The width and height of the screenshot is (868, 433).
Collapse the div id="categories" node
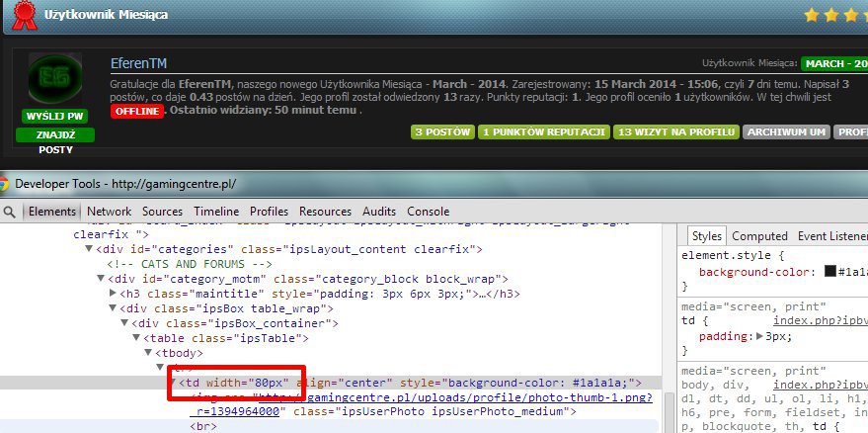point(88,250)
